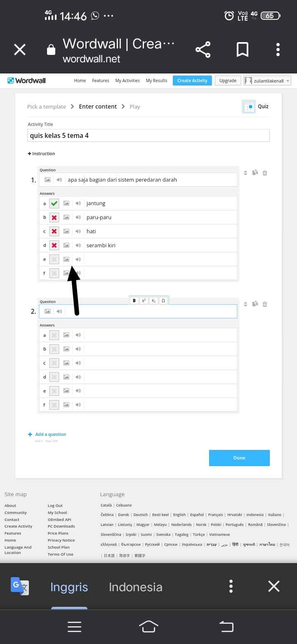Add image to question 1
The image size is (297, 644).
(47, 180)
